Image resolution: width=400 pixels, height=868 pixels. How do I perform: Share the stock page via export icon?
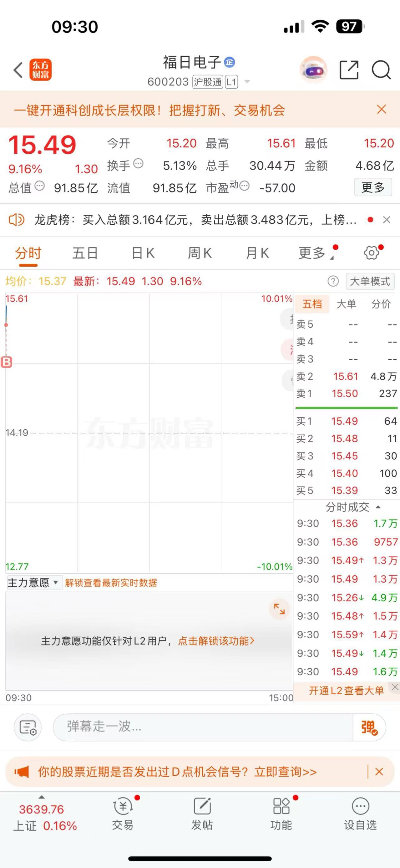(x=349, y=70)
